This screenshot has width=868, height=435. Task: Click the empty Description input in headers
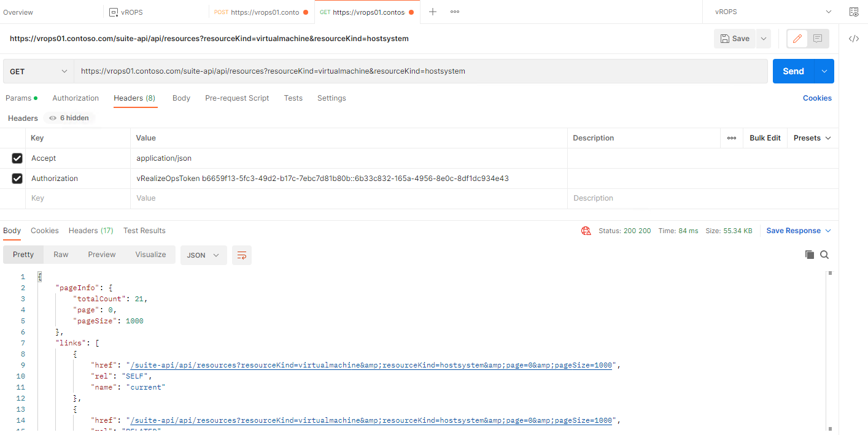point(703,198)
